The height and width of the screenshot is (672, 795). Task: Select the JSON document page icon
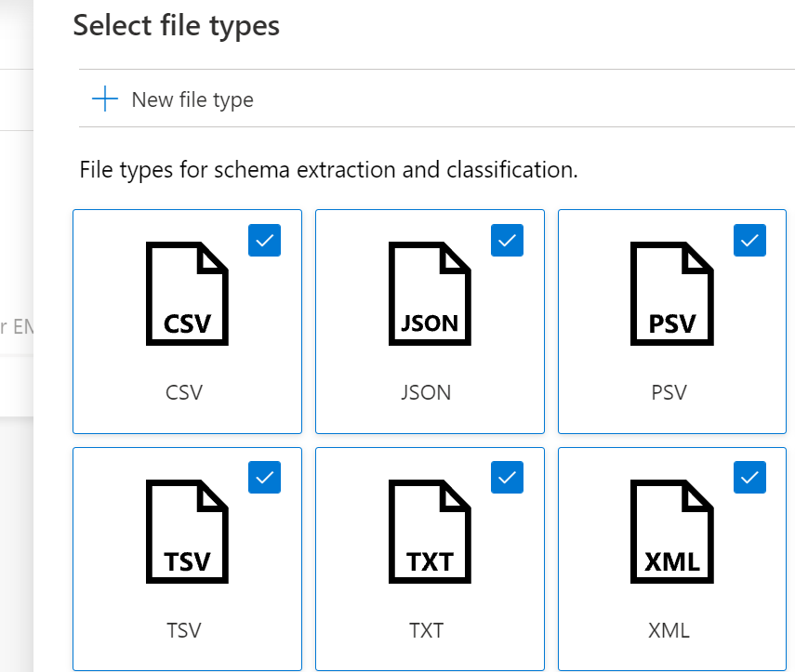point(429,293)
